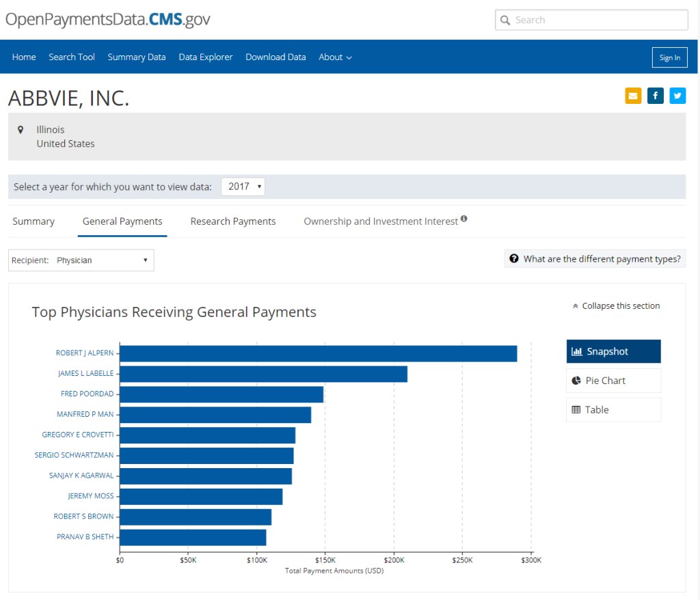This screenshot has width=700, height=600.
Task: Share page via the email icon
Action: [633, 96]
